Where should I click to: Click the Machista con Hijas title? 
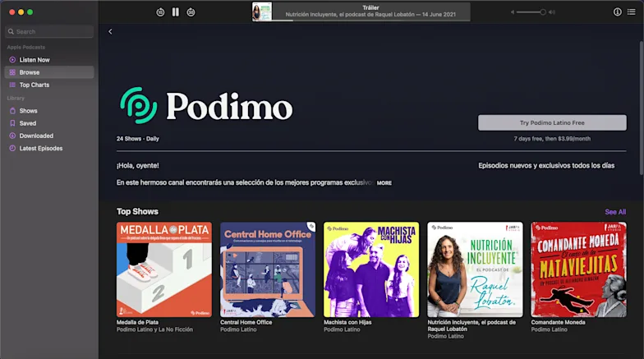tap(347, 322)
